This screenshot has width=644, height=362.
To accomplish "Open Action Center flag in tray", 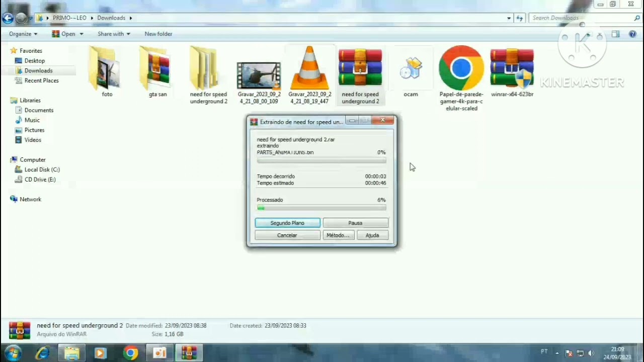I will [x=569, y=353].
